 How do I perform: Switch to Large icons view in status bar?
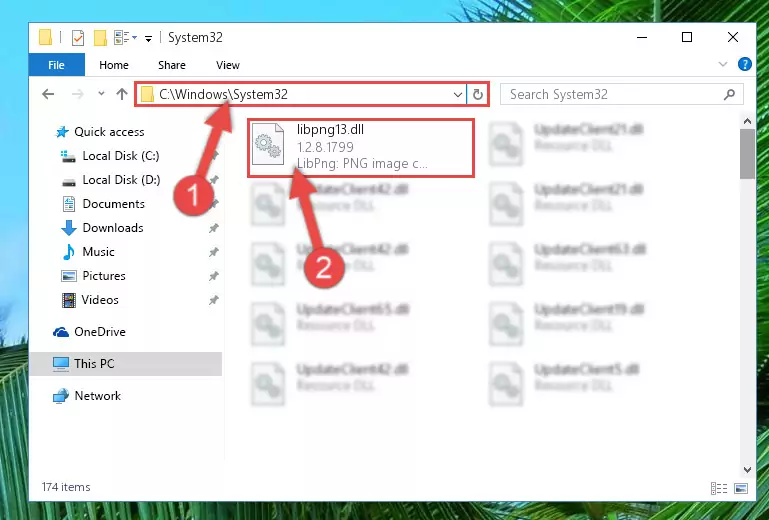click(x=741, y=488)
